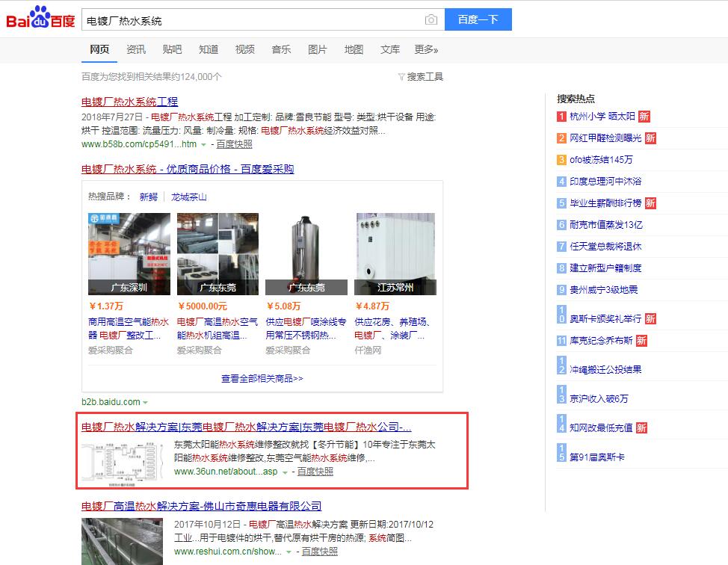Click hot topic 杭州小学 晒太阳
728x565 pixels.
pyautogui.click(x=602, y=117)
